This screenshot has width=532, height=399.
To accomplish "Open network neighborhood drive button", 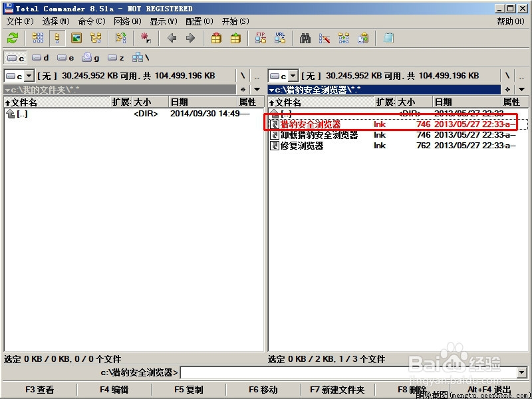I will click(141, 58).
